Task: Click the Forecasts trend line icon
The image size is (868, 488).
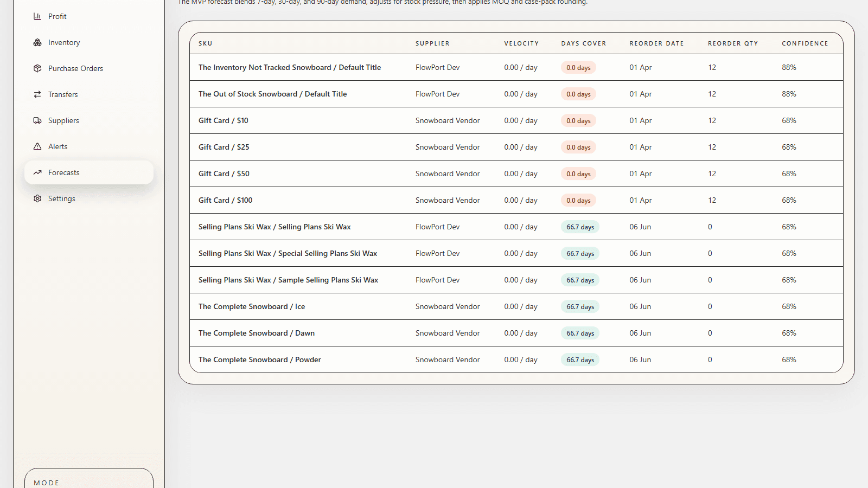Action: point(37,172)
